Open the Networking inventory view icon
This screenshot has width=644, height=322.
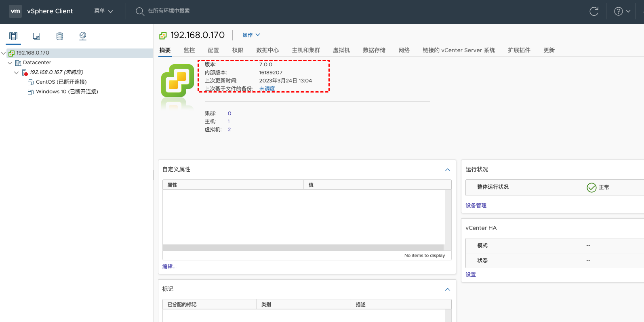(x=83, y=36)
